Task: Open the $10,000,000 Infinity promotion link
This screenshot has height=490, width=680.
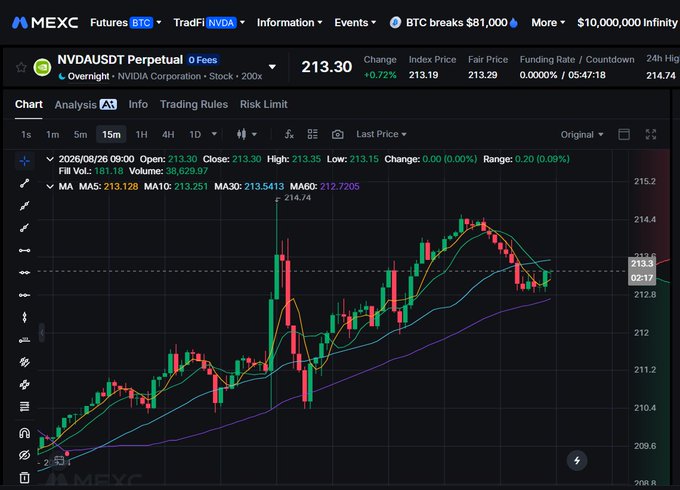Action: point(628,23)
